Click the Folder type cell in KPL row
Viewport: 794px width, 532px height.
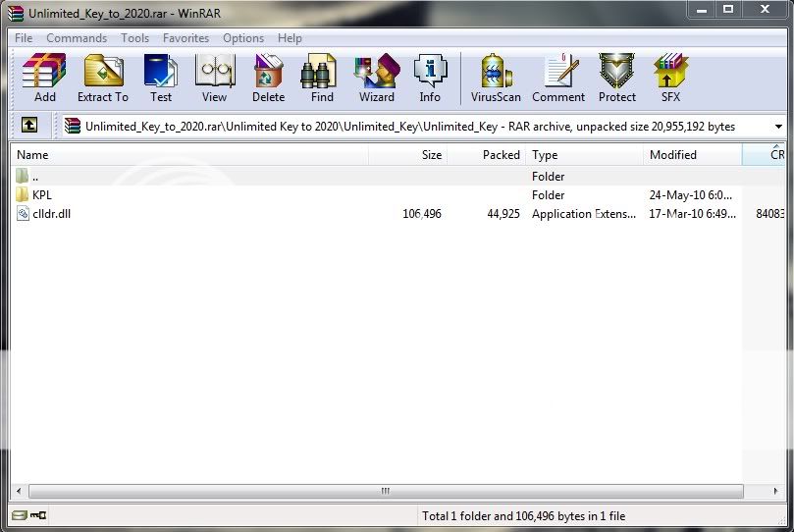(x=548, y=195)
